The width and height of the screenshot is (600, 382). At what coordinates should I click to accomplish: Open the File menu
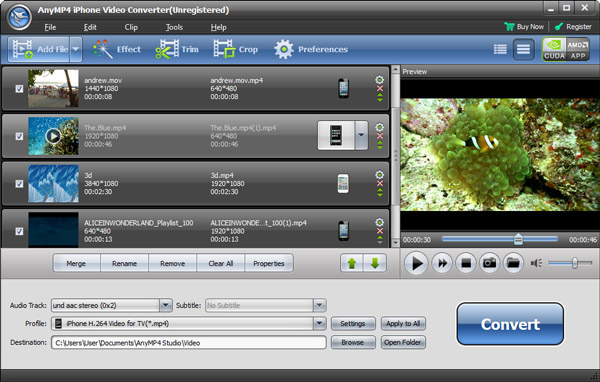[x=50, y=27]
